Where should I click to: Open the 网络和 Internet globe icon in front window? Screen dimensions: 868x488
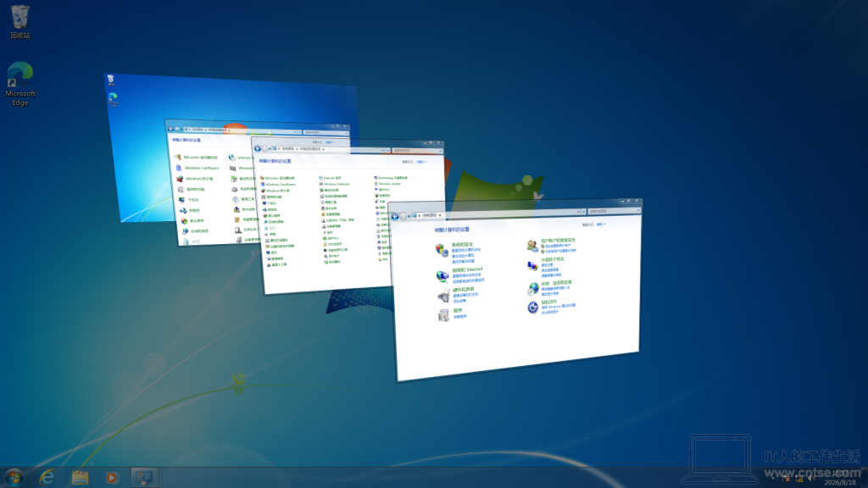442,276
